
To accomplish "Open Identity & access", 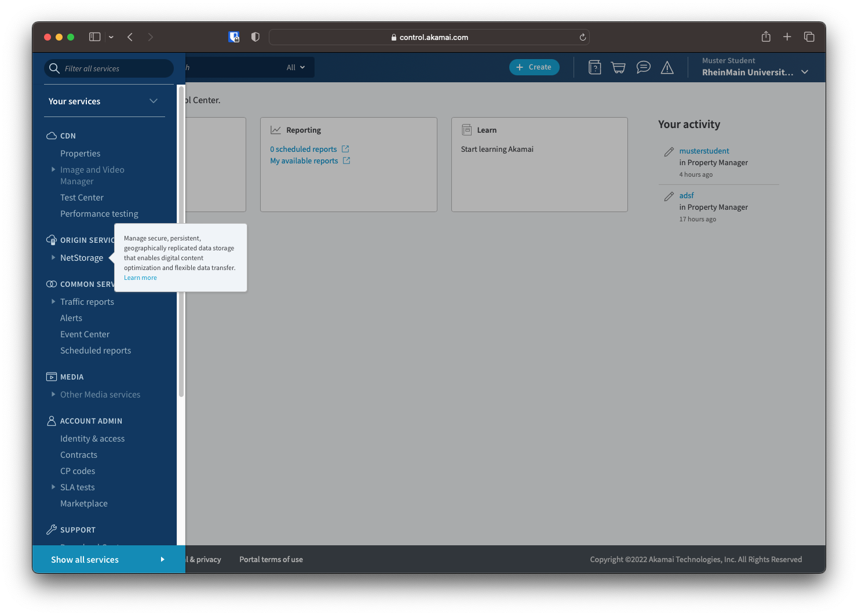I will (x=93, y=439).
